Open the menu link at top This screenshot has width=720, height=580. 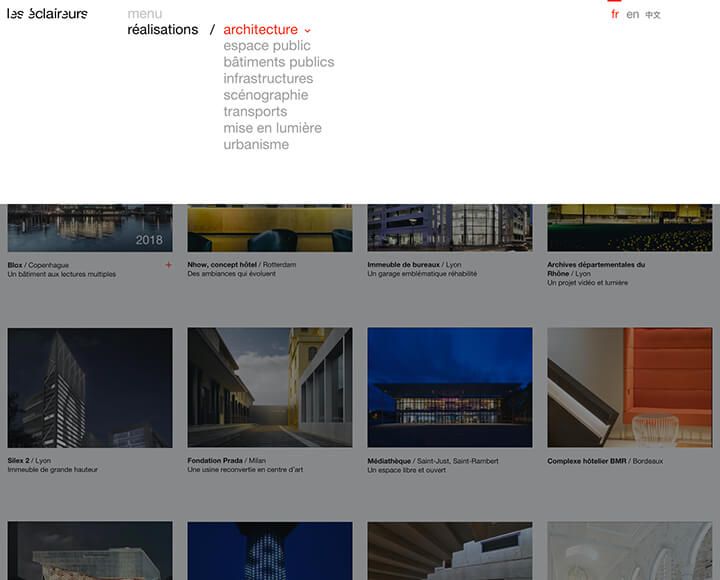tap(145, 14)
